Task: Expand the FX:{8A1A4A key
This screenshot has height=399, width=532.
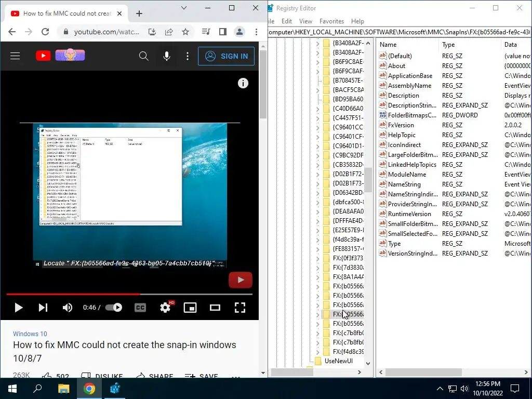Action: [x=317, y=277]
